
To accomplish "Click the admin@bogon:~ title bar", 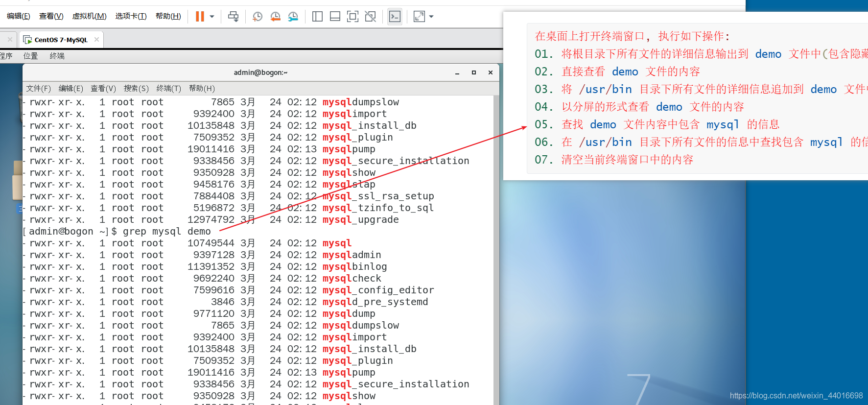I will point(260,72).
